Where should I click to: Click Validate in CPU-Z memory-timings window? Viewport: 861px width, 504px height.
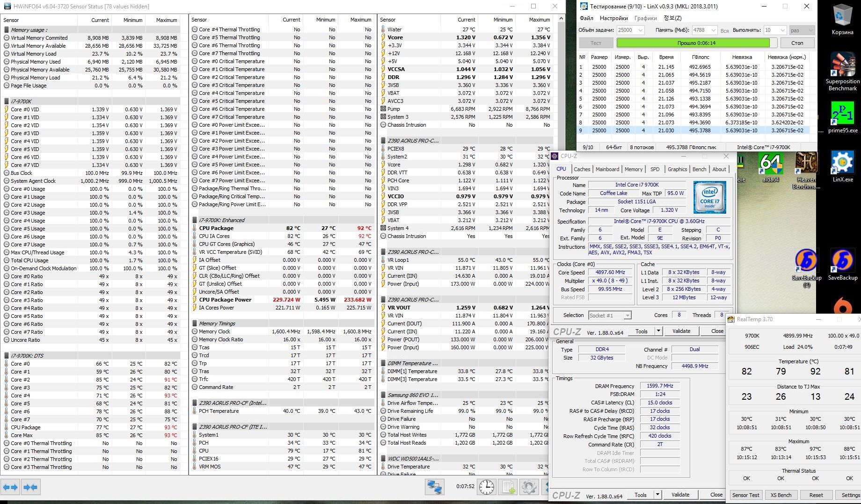pos(680,495)
